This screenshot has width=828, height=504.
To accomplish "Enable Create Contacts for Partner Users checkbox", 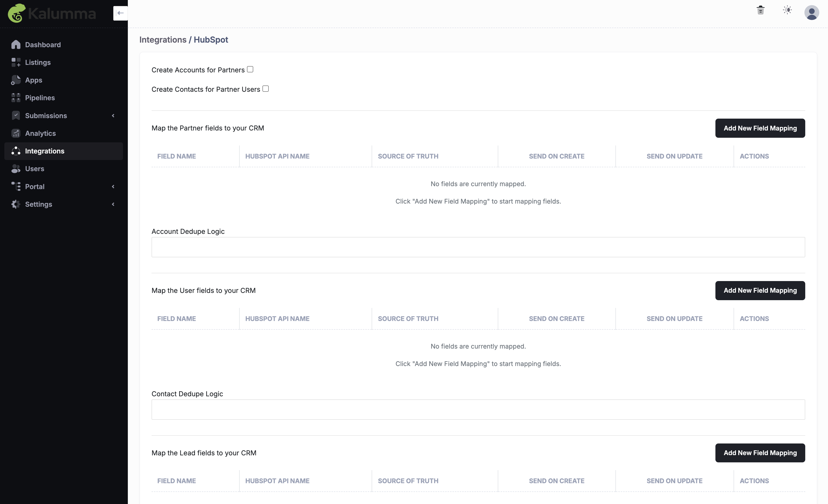I will 266,89.
